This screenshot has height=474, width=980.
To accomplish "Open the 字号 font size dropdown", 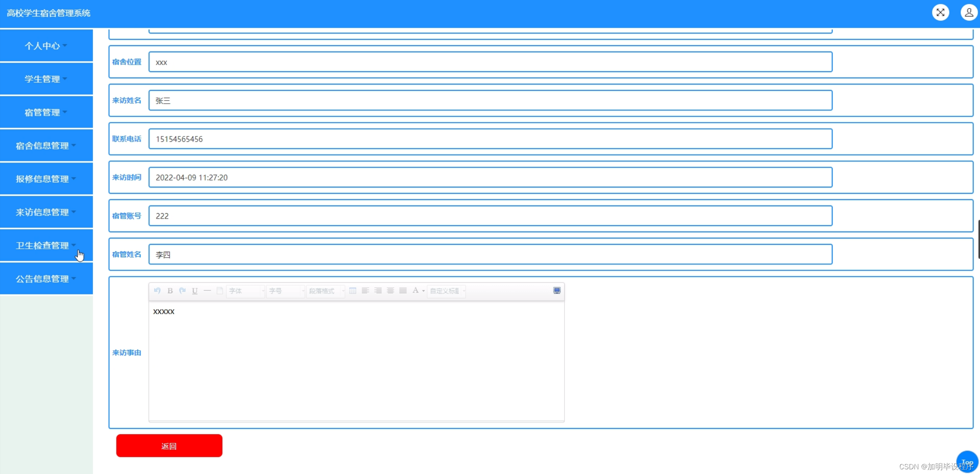I will click(285, 291).
